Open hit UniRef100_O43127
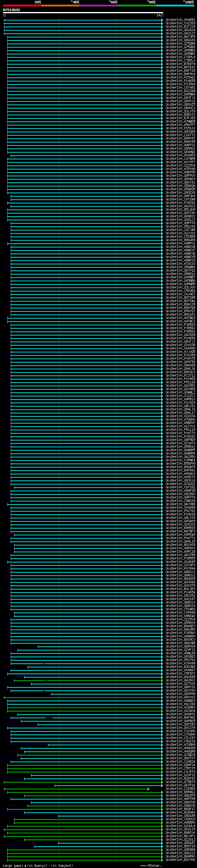This screenshot has width=197, height=868. (x=180, y=33)
